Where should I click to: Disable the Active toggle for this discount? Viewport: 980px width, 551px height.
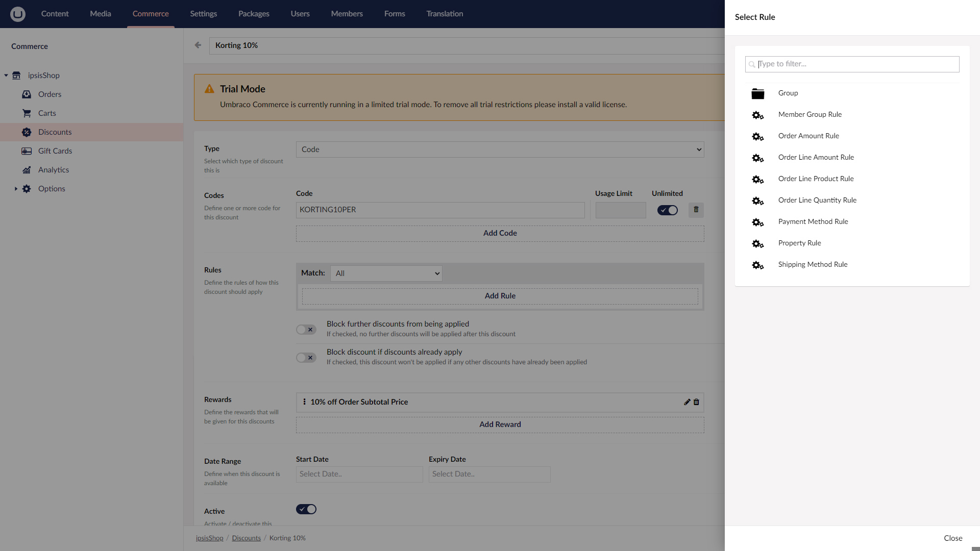306,509
